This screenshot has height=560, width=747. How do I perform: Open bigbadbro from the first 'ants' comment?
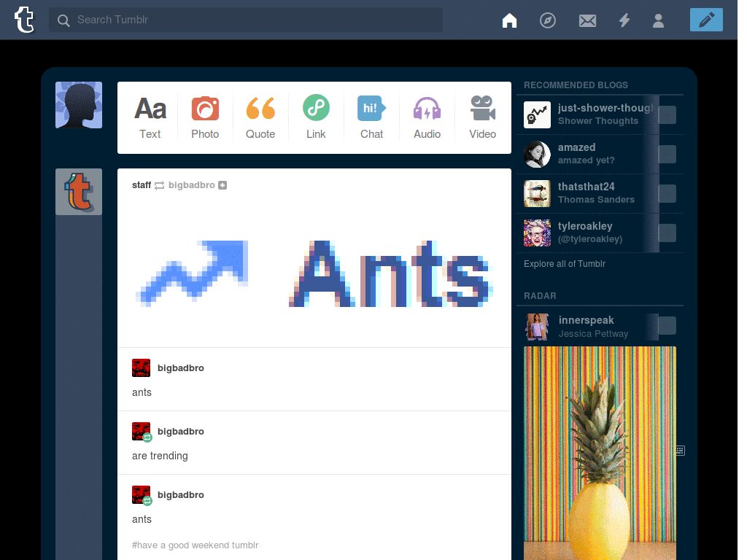[x=181, y=368]
